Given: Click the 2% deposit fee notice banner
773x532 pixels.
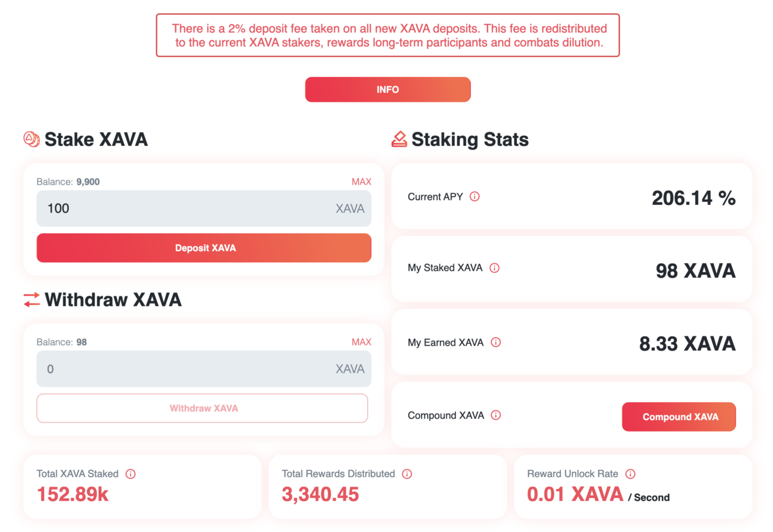Looking at the screenshot, I should (388, 35).
